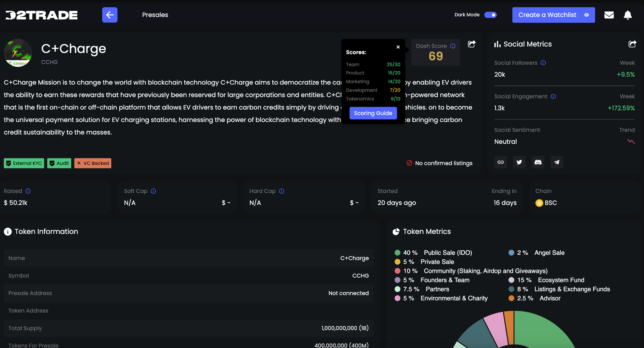Open the Telegram channel icon

(x=557, y=162)
